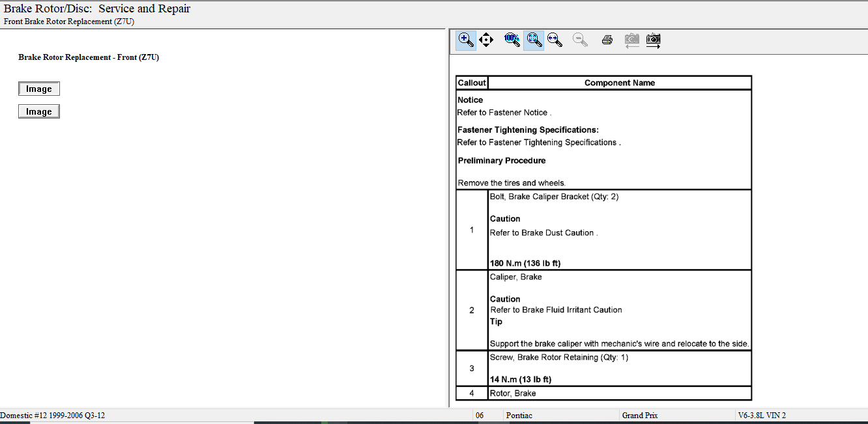Click 'Rotor, Brake' component name
Screen dimensions: 868x424
pos(513,393)
